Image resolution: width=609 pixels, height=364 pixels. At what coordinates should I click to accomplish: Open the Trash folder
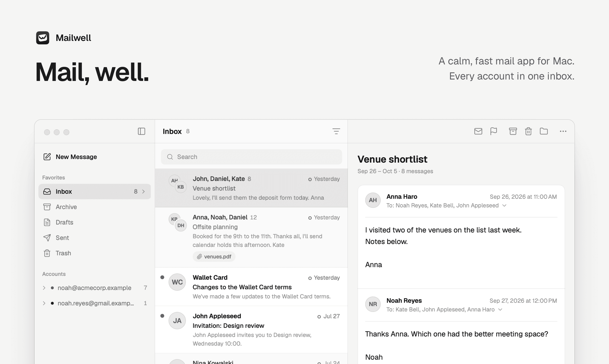pos(94,253)
